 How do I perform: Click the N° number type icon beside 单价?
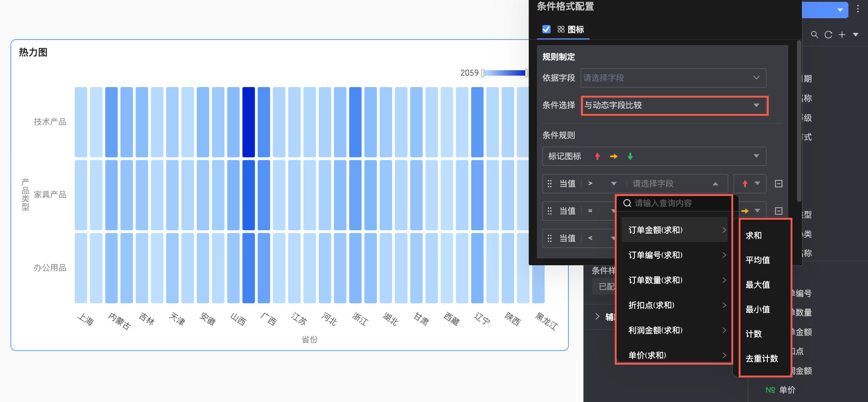coord(770,390)
